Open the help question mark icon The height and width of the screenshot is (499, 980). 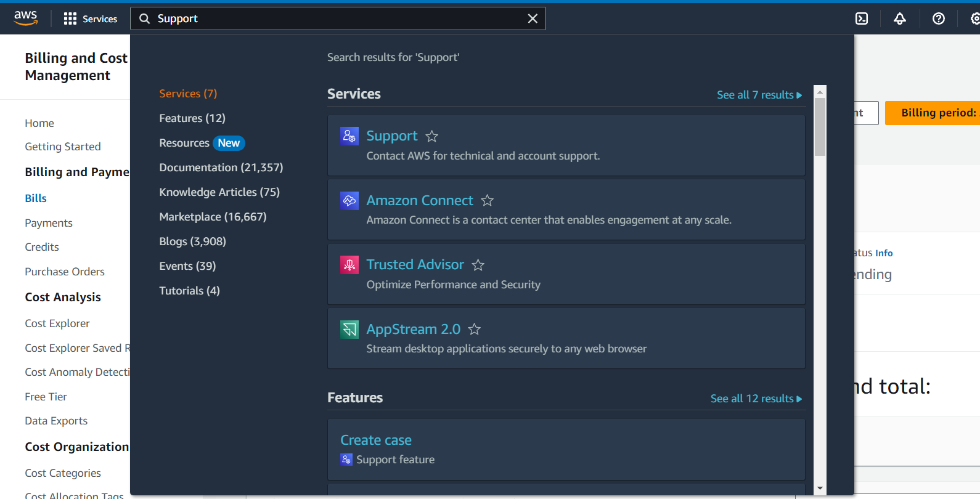coord(939,18)
